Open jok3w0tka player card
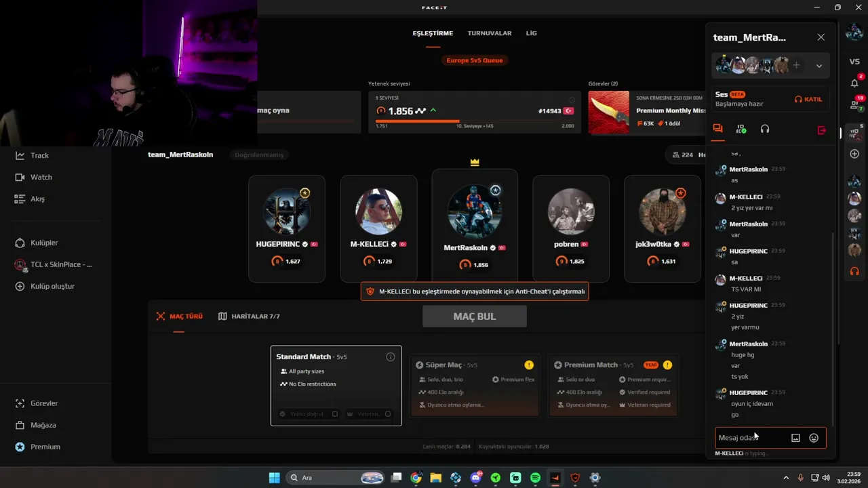Viewport: 868px width, 488px height. point(663,228)
